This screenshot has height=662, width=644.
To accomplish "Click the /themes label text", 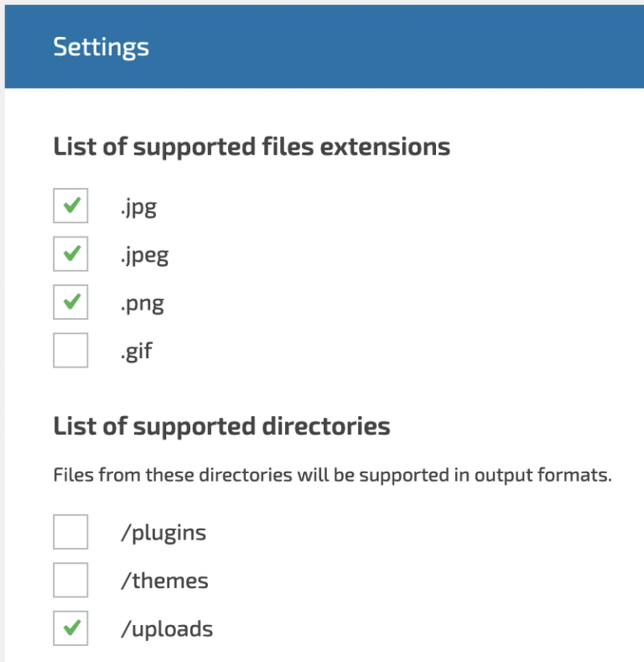I will click(x=164, y=581).
